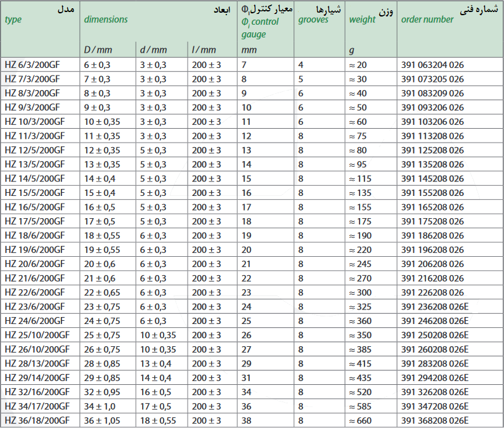Select the HZ 36/18/200GF type cell

click(x=36, y=420)
